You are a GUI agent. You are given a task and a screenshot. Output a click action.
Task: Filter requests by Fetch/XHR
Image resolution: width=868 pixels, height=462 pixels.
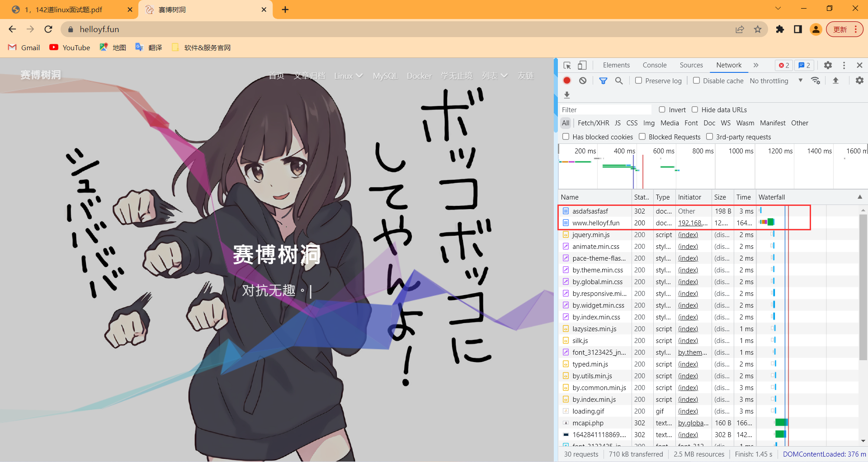tap(593, 123)
